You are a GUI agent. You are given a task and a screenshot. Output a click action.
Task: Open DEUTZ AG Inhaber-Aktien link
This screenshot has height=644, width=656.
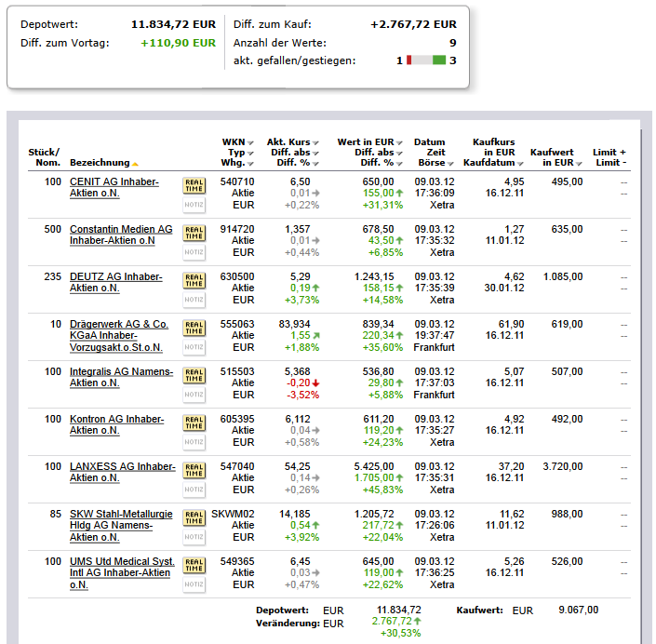116,283
